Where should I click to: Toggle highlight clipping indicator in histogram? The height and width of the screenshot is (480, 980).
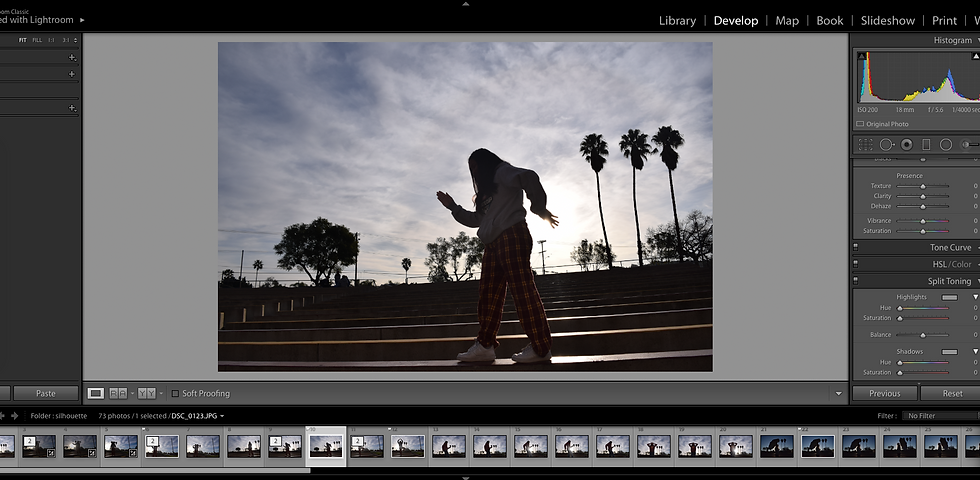976,56
